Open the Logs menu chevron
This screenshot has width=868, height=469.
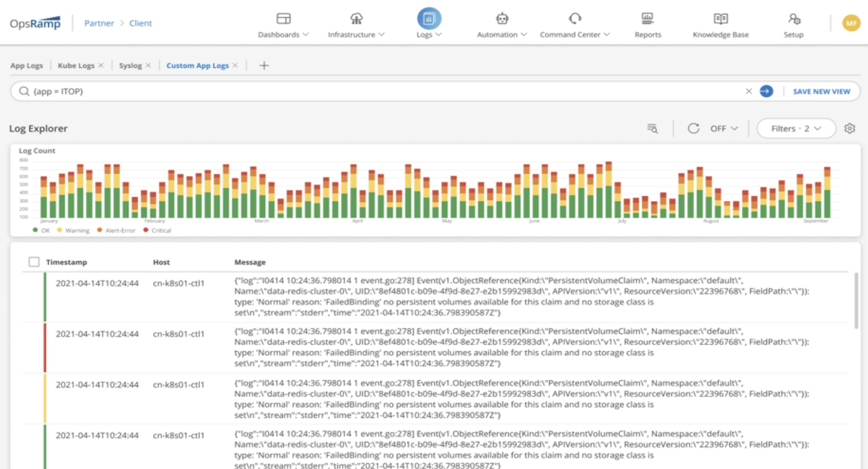point(439,35)
